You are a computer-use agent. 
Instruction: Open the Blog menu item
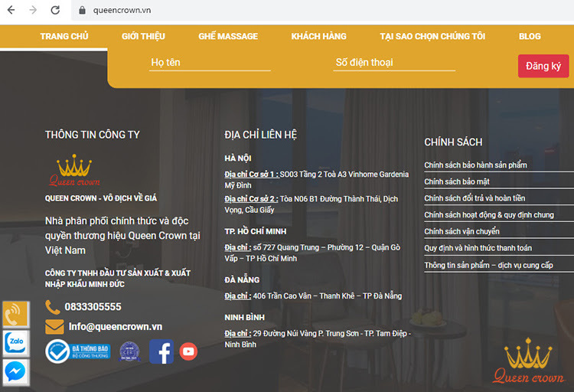[x=530, y=36]
